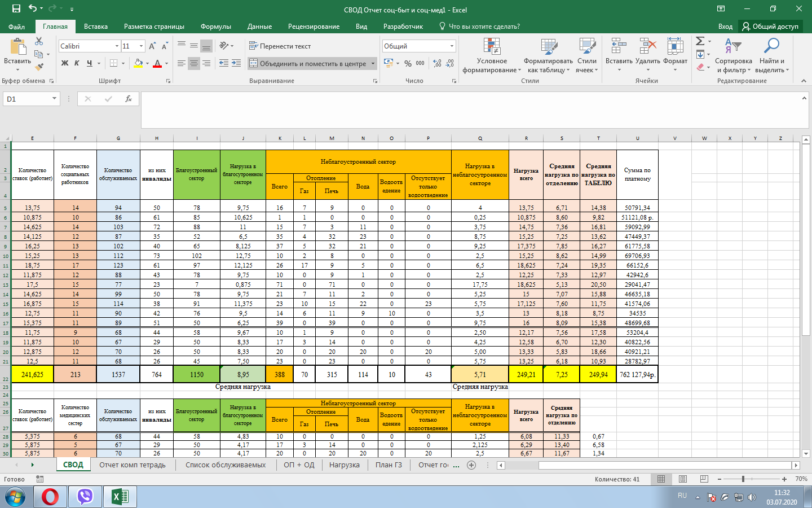Open the AutoSum dropdown arrow
The height and width of the screenshot is (508, 812).
tap(709, 41)
